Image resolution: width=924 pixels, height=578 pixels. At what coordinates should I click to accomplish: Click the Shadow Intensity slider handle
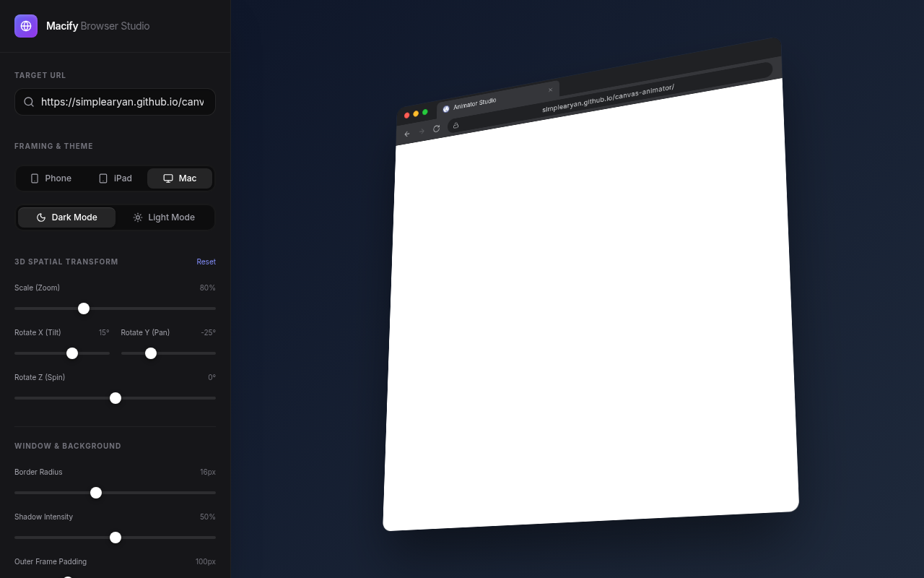(115, 538)
